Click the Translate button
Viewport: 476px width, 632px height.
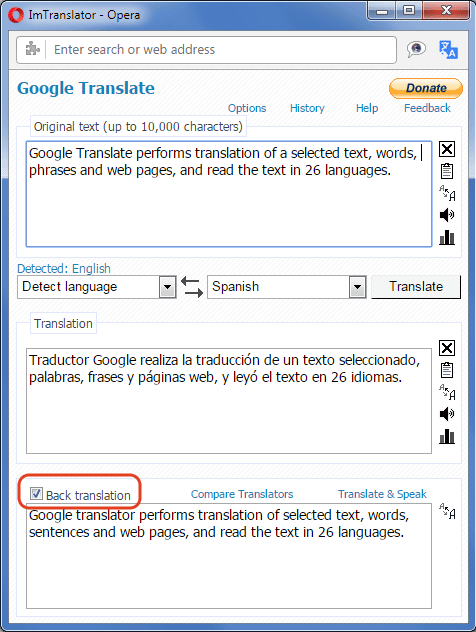[416, 287]
